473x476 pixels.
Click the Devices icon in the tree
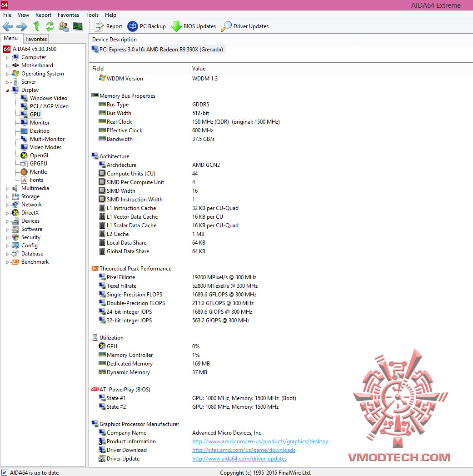15,221
